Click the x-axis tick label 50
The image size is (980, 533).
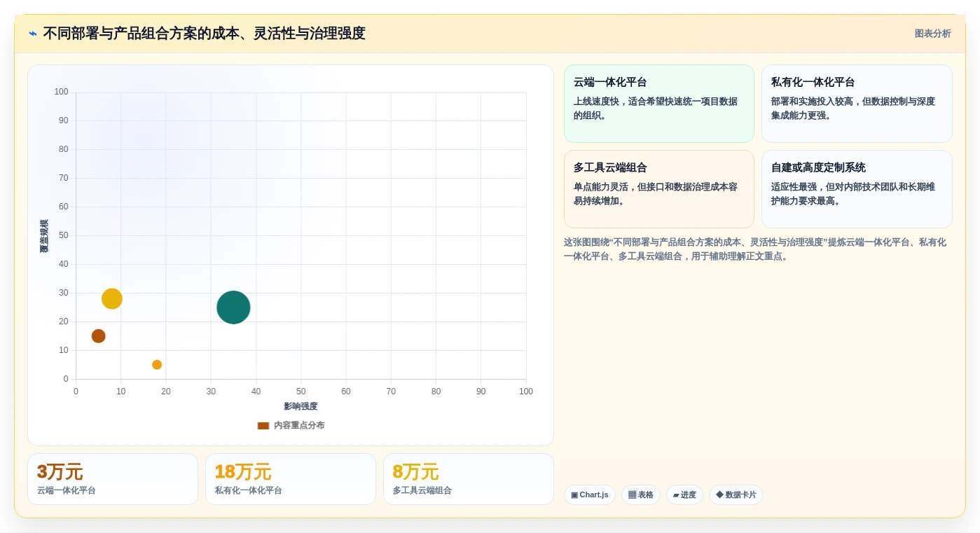point(301,392)
